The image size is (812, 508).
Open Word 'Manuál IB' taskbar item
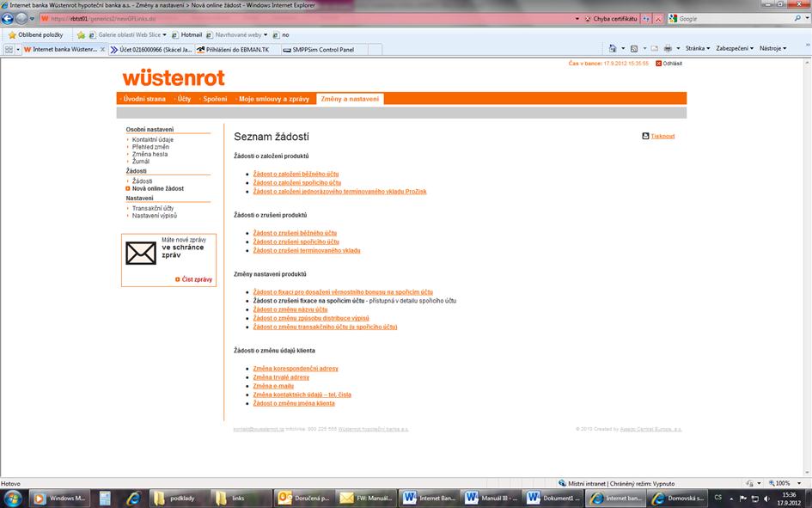(x=490, y=499)
